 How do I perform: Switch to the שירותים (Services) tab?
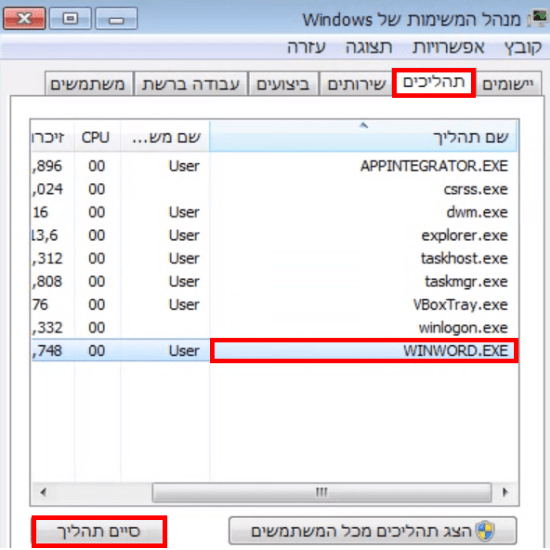356,84
